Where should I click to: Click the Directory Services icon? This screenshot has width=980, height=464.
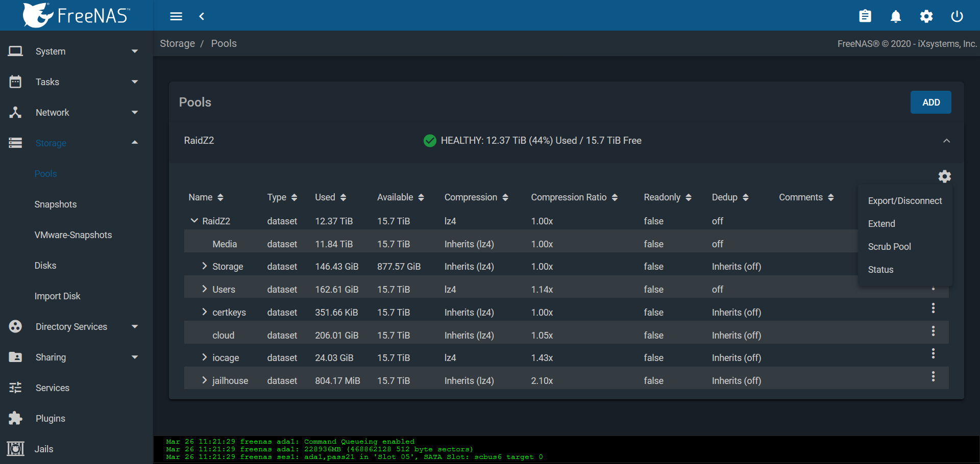15,326
